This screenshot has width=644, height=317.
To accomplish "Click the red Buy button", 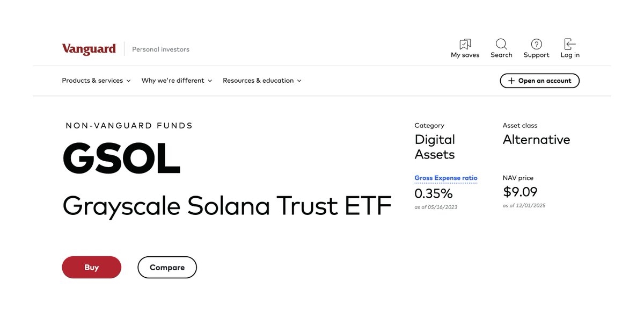I will tap(92, 268).
